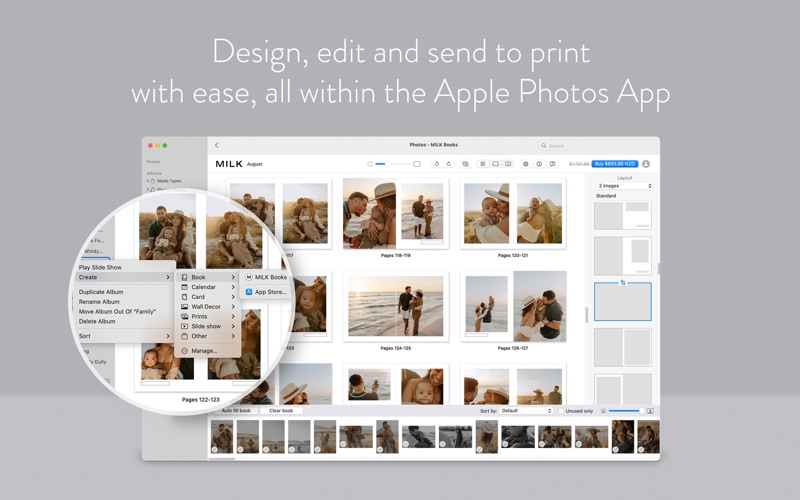Click the redo arrow in toolbar
800x500 pixels.
(448, 164)
